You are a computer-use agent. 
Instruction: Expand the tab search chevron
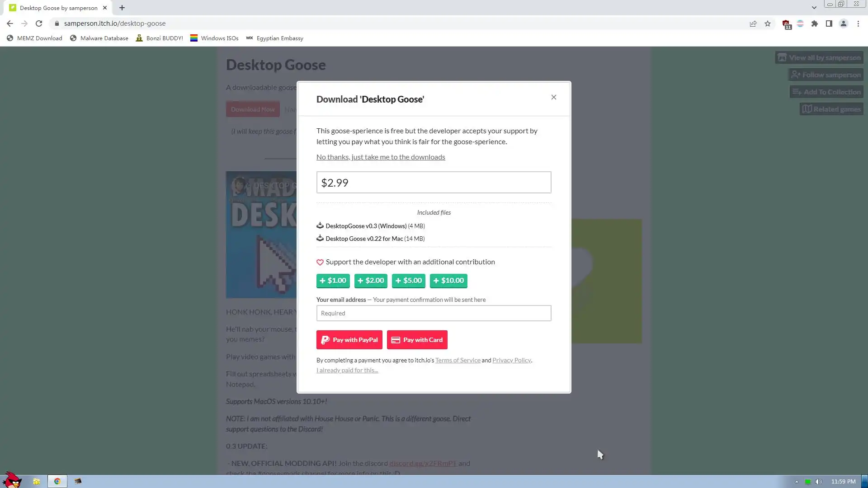(x=814, y=8)
